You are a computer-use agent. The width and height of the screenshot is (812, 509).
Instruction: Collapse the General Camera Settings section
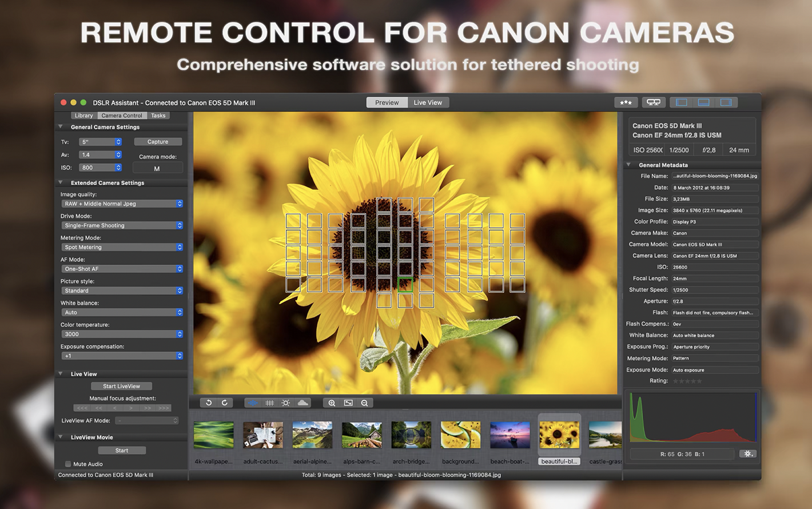[61, 127]
